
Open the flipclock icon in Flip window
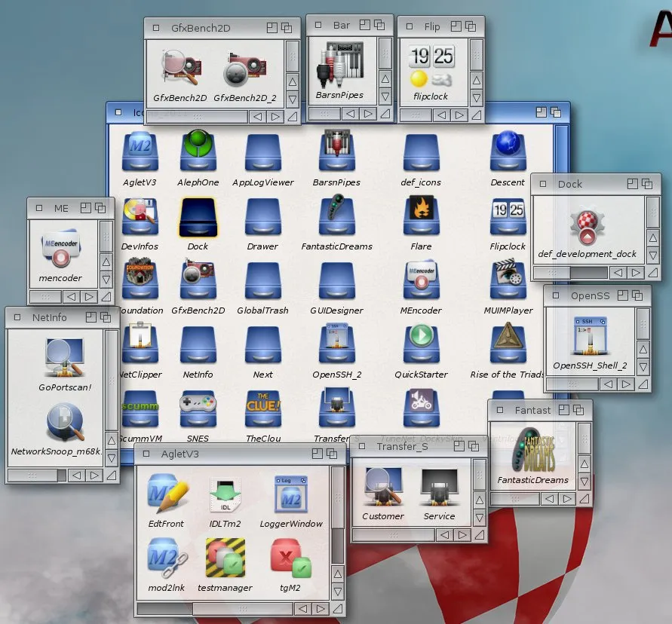point(431,67)
